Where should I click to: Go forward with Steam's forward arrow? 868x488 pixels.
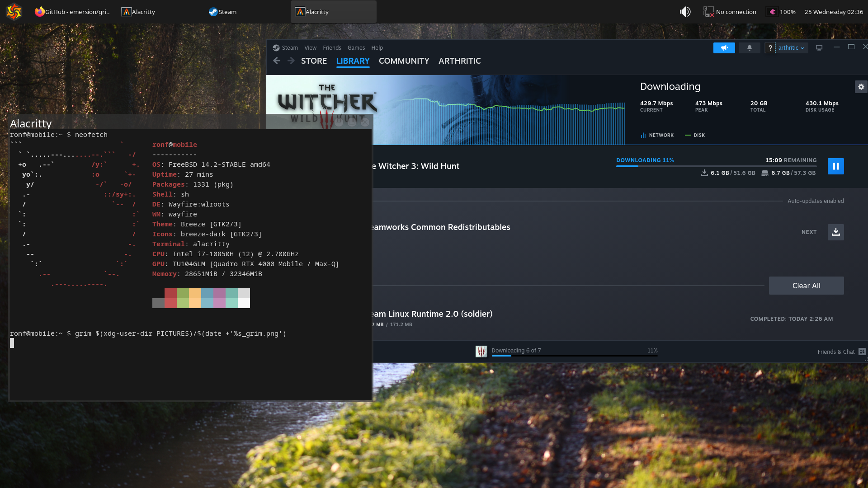pos(291,61)
